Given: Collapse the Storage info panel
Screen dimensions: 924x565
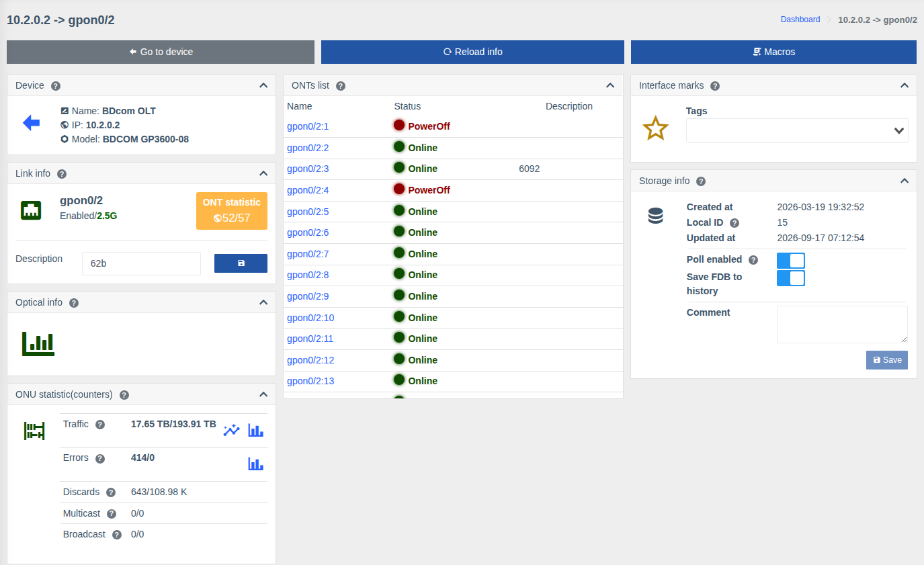Looking at the screenshot, I should (905, 181).
